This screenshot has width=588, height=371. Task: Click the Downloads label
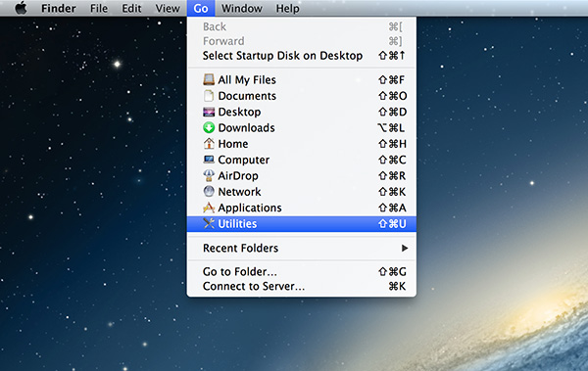pos(246,128)
